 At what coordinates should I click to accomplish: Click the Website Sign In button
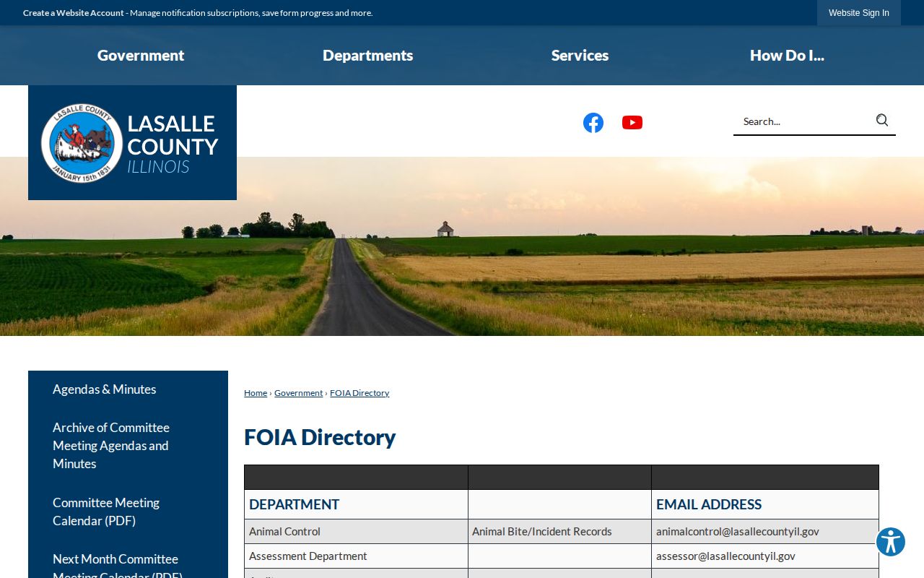click(x=859, y=13)
